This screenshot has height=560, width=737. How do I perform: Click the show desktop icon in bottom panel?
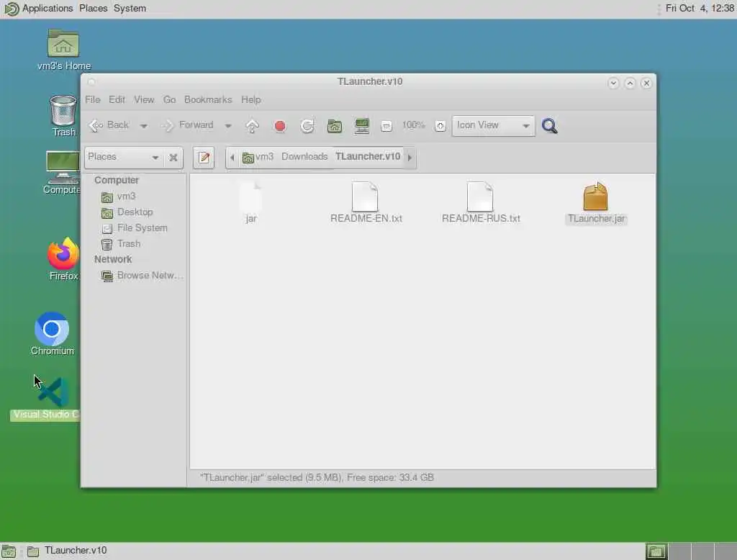point(9,551)
